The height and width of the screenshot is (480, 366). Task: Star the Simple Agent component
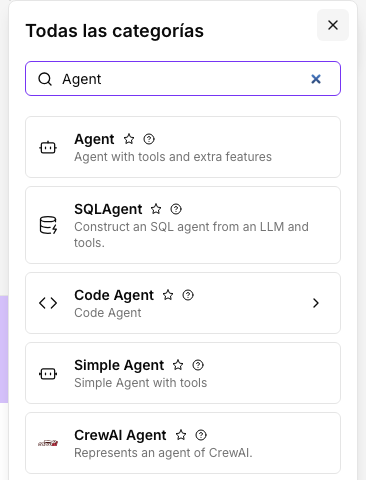point(178,365)
